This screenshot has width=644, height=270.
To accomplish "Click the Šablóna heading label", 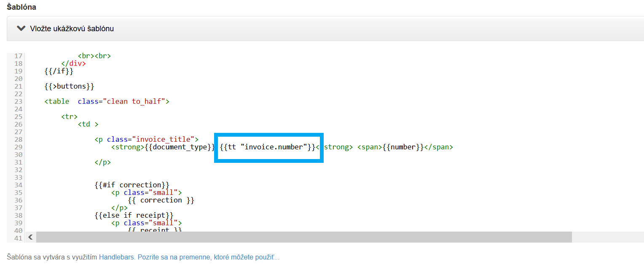I will pos(21,7).
